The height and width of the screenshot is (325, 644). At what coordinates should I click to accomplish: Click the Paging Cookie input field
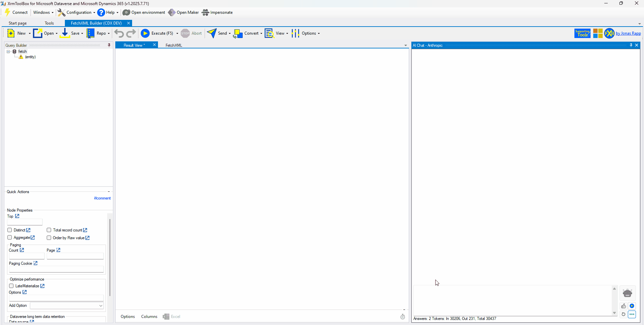click(x=56, y=269)
